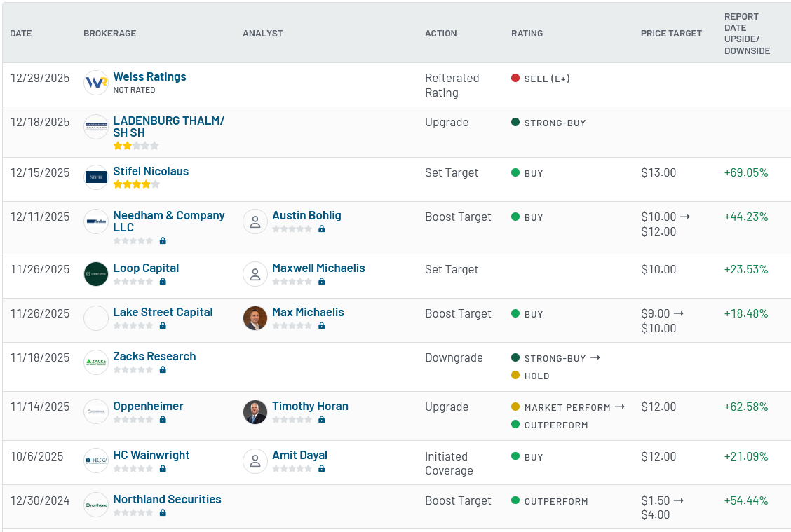Open the Oppenheimer brokerage link
Screen dimensions: 791x532
click(x=148, y=406)
